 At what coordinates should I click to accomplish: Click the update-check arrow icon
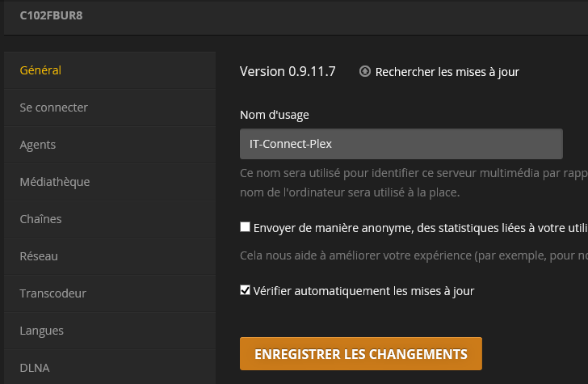365,72
